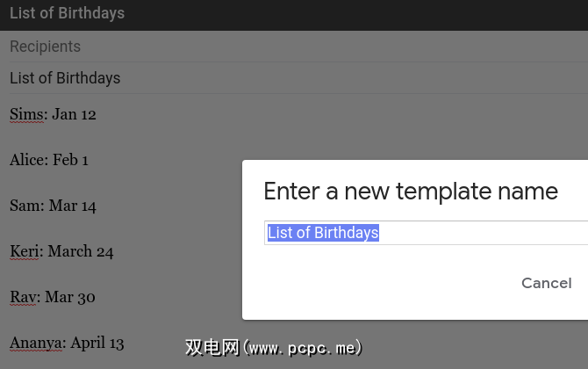Click Cancel in the template name dialog
The width and height of the screenshot is (588, 369).
[546, 283]
